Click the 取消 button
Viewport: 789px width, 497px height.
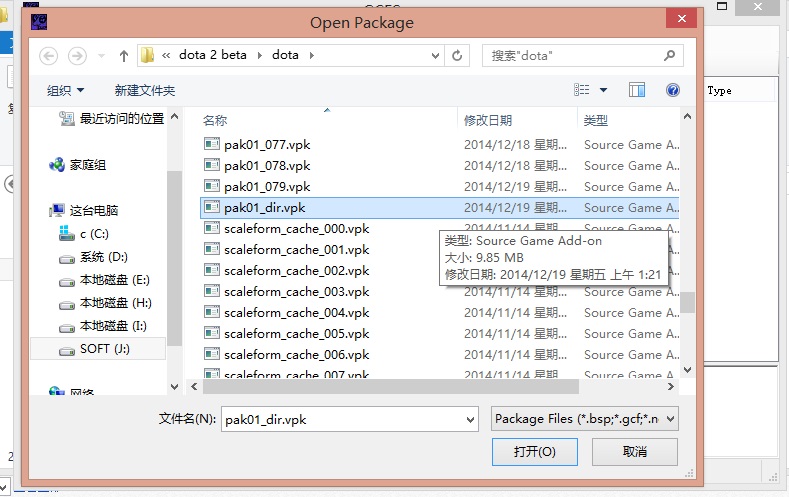click(635, 452)
